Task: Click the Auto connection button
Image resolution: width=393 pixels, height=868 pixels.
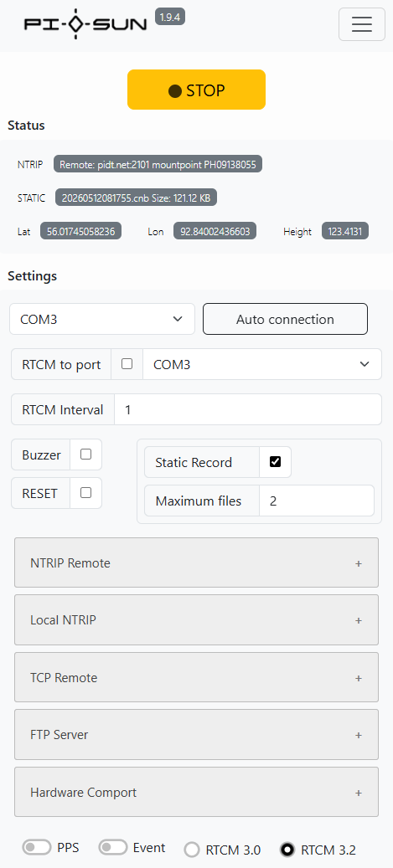Action: click(285, 319)
